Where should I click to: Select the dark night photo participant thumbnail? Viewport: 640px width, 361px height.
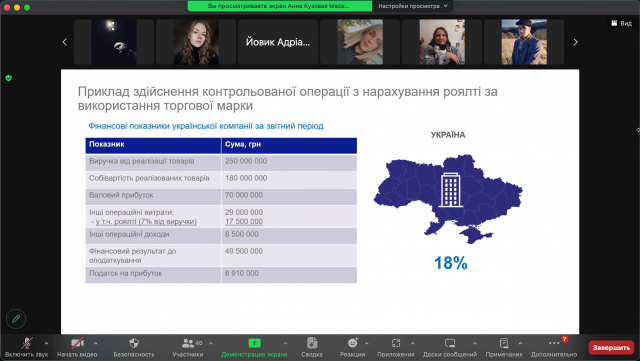click(114, 42)
